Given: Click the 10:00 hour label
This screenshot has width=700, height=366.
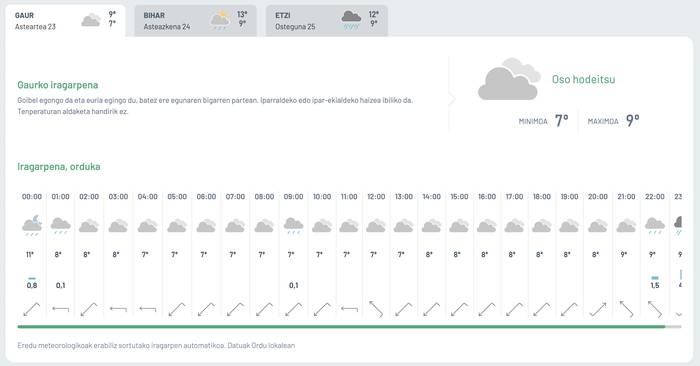Looking at the screenshot, I should [x=322, y=196].
